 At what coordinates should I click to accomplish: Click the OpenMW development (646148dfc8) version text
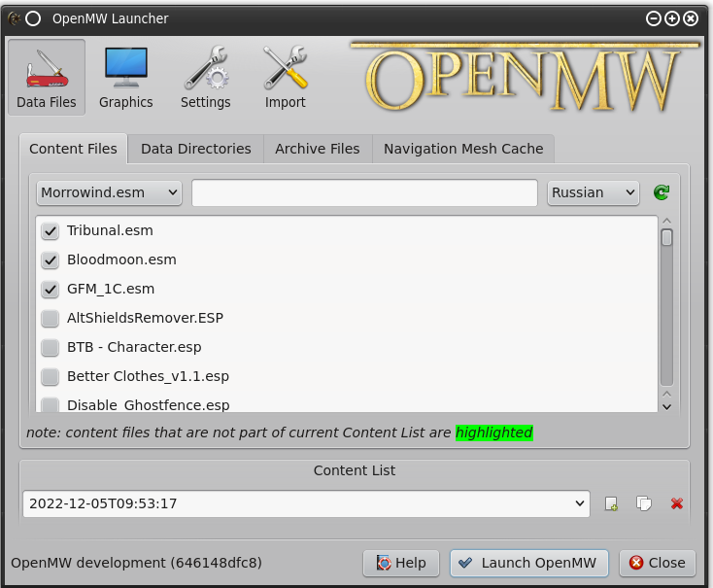click(136, 563)
